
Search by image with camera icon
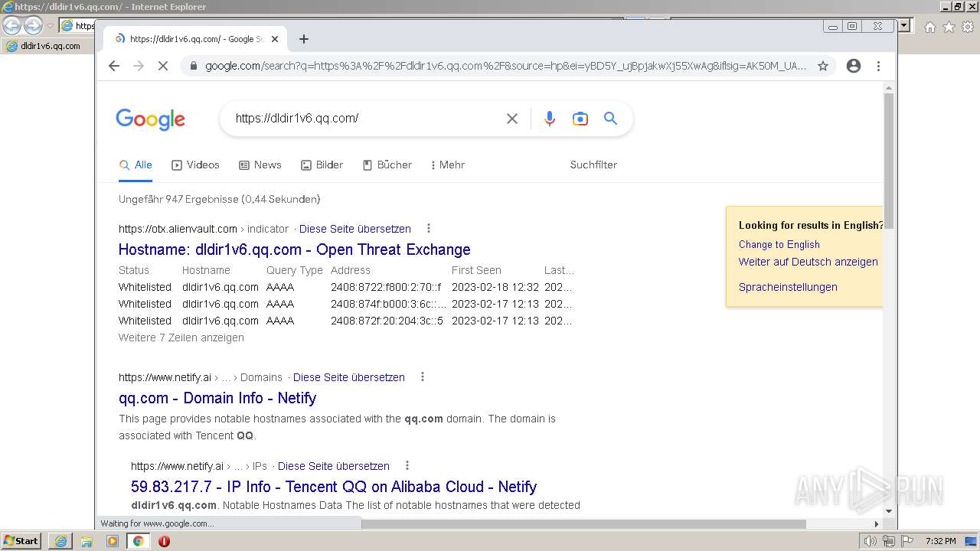(580, 119)
